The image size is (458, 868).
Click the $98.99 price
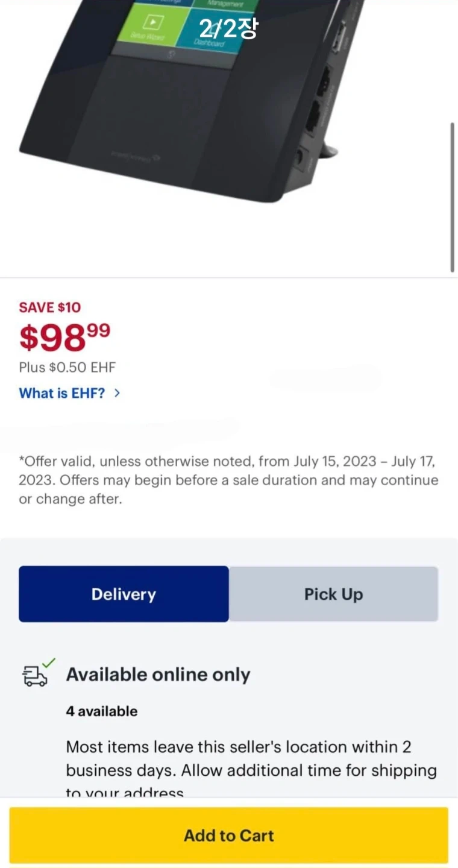(65, 336)
